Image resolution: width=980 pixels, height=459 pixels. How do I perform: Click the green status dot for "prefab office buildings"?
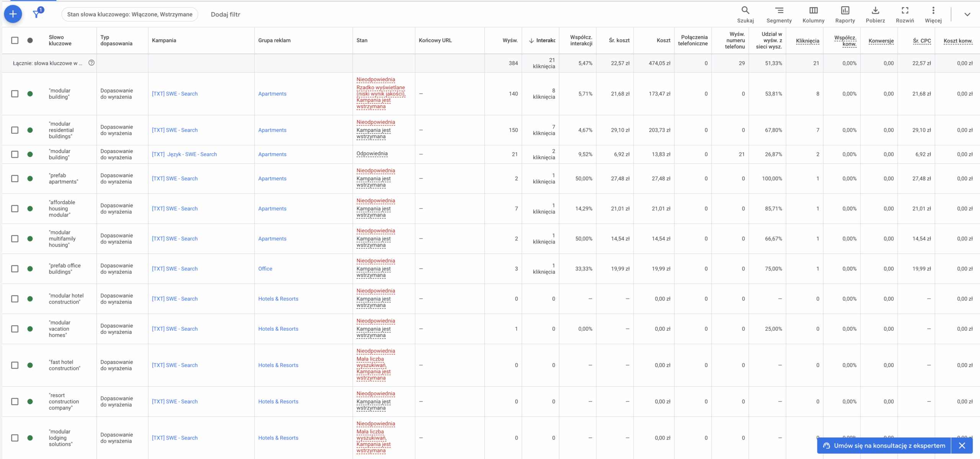point(30,269)
